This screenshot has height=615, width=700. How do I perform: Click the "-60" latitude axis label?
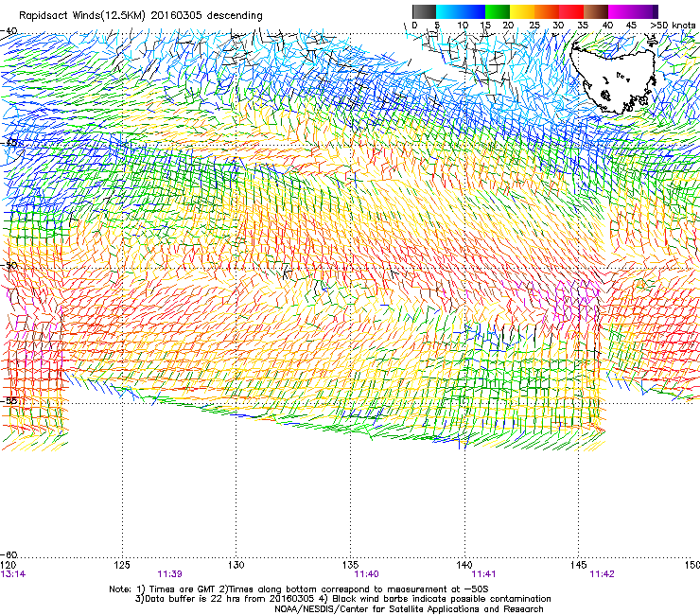(9, 554)
